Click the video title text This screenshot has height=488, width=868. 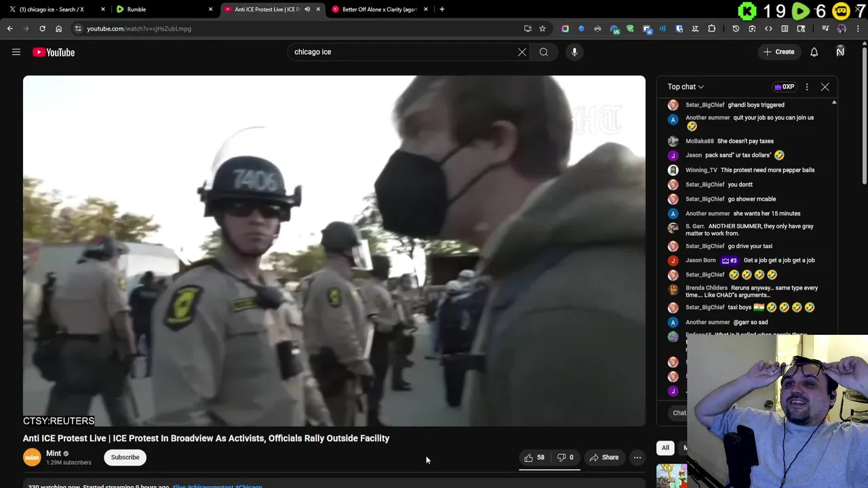pos(206,439)
